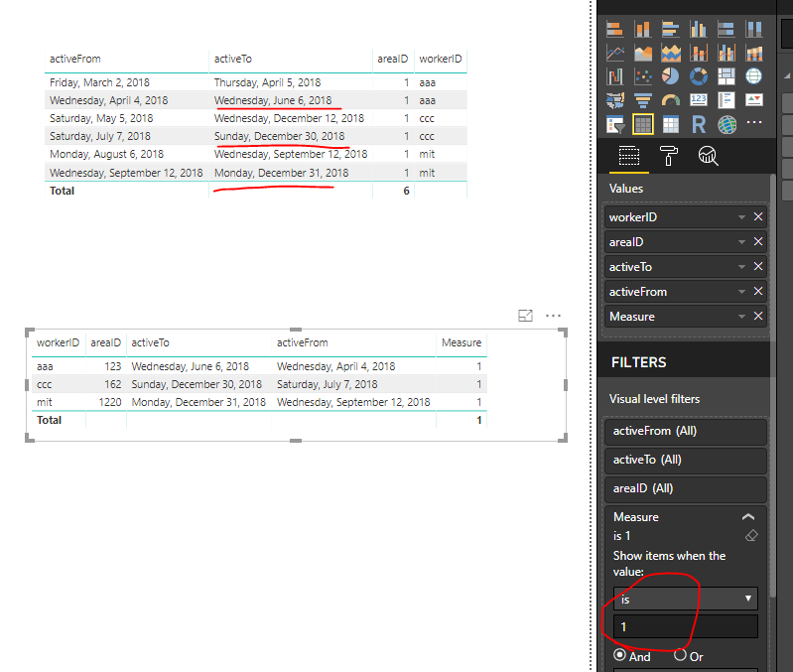Screen dimensions: 793x672
Task: Select the map globe visual
Action: pyautogui.click(x=754, y=76)
